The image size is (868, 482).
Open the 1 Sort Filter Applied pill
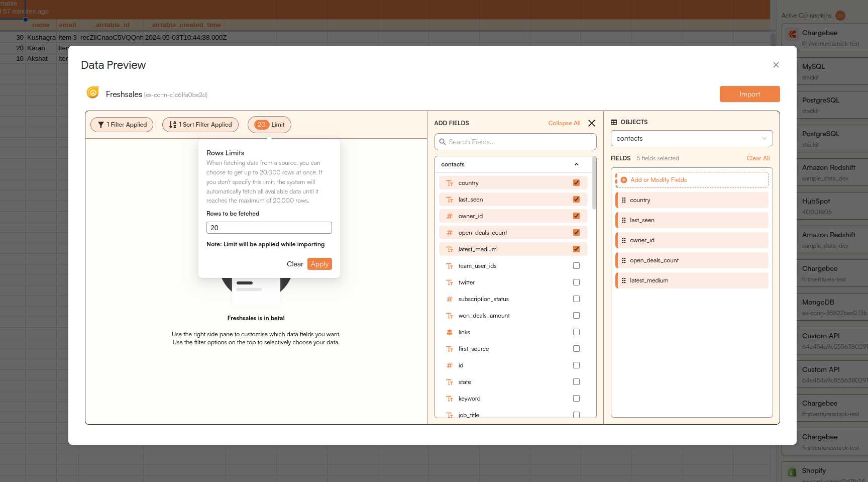(200, 125)
